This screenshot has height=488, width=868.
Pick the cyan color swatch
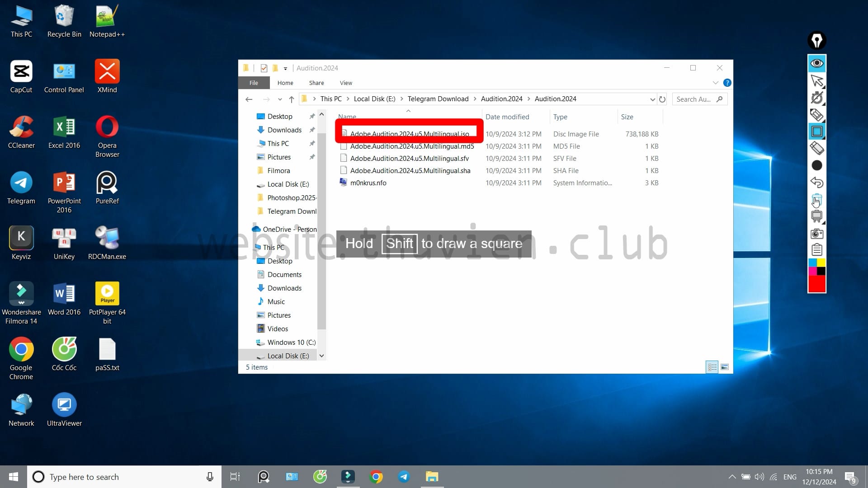[812, 263]
